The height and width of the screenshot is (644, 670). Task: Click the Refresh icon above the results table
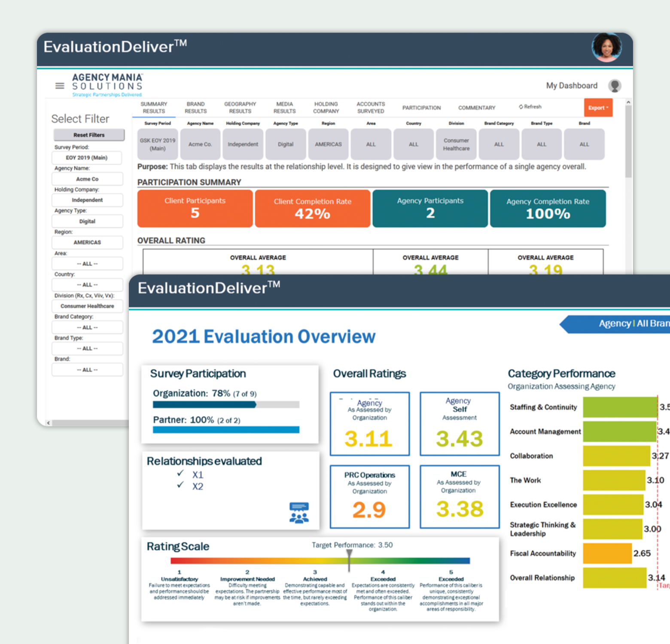pyautogui.click(x=521, y=107)
